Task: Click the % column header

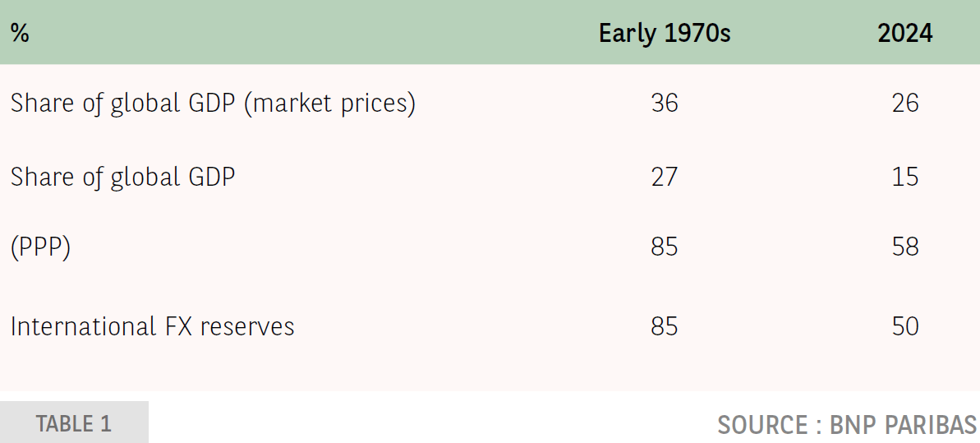Action: 20,34
